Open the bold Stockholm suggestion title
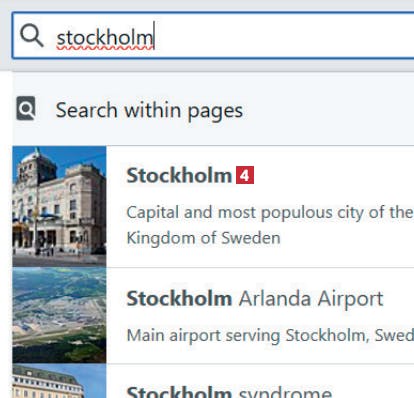This screenshot has height=398, width=414. click(179, 175)
